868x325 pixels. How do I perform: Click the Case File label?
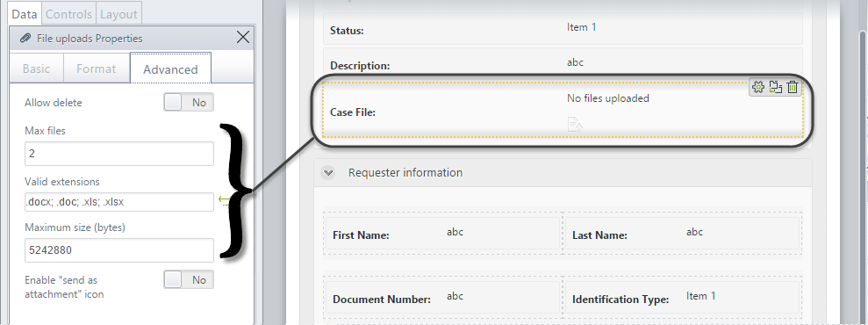(x=353, y=112)
